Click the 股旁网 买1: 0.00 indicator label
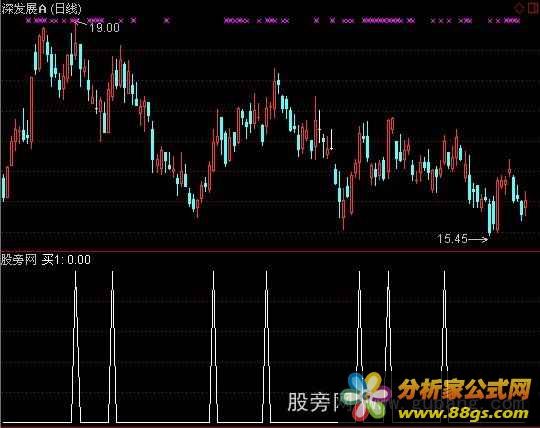 (x=46, y=259)
